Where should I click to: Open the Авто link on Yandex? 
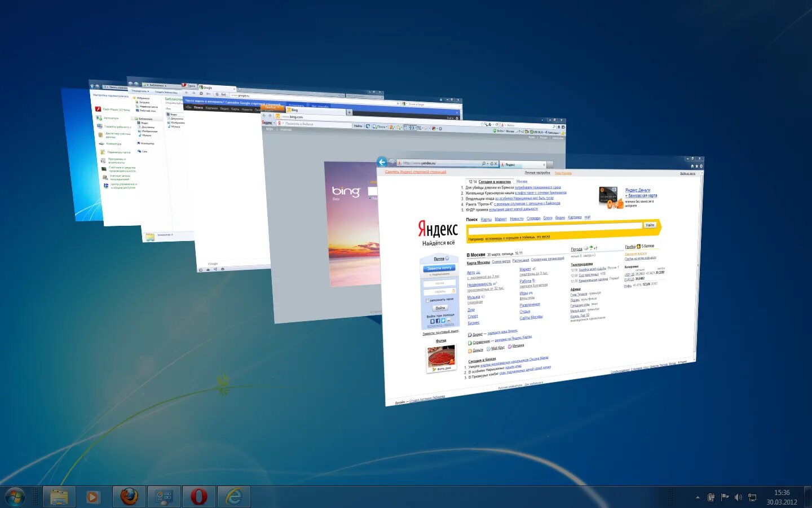tap(471, 273)
